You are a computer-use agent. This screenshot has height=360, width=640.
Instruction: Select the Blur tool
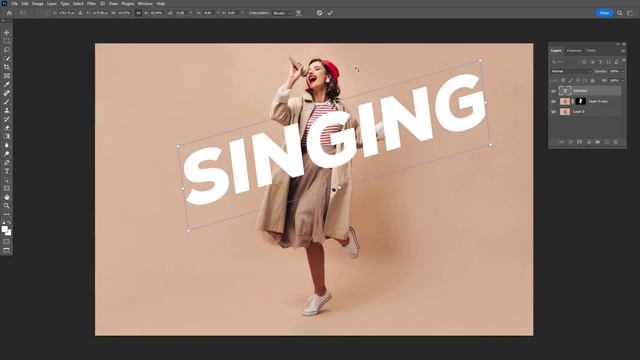coord(7,145)
